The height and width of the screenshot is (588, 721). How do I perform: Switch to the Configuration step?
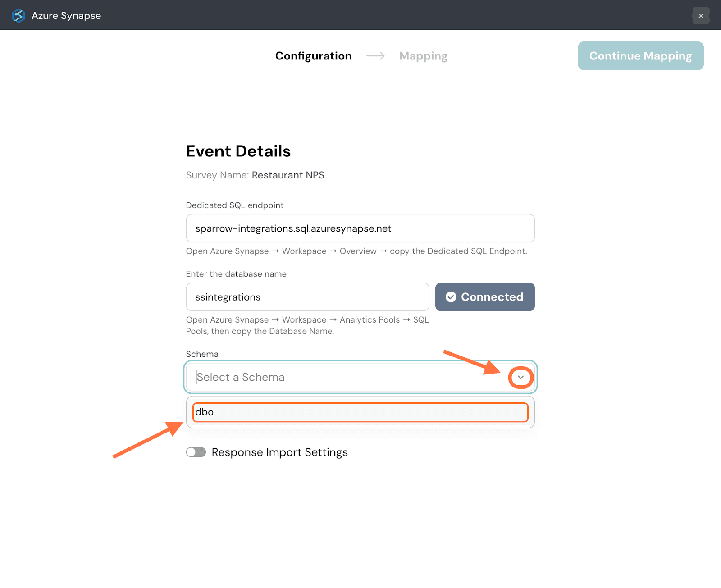pyautogui.click(x=313, y=56)
